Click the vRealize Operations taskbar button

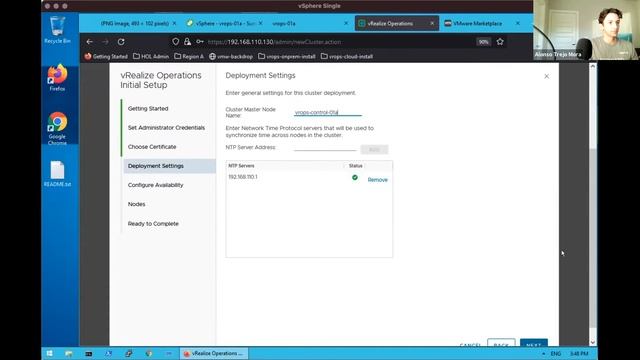coord(214,353)
